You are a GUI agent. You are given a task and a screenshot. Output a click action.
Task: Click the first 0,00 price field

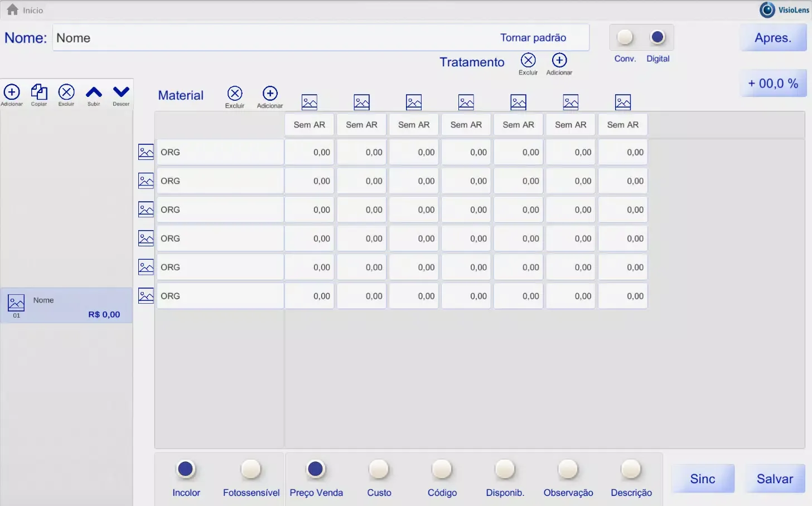click(x=309, y=152)
